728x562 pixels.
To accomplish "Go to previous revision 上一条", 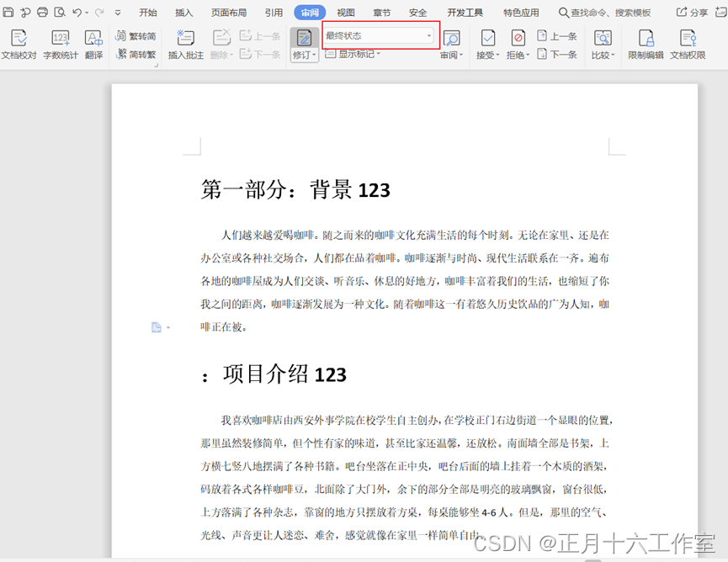I will coord(556,35).
